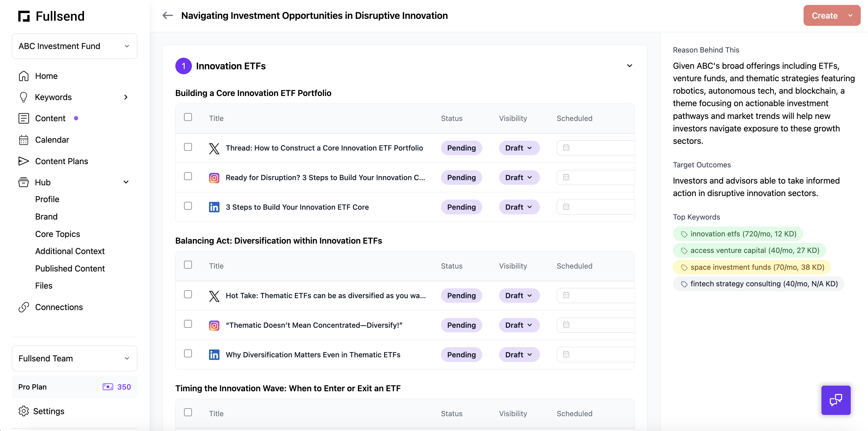
Task: Open the Fullsend Team dropdown
Action: [x=75, y=358]
